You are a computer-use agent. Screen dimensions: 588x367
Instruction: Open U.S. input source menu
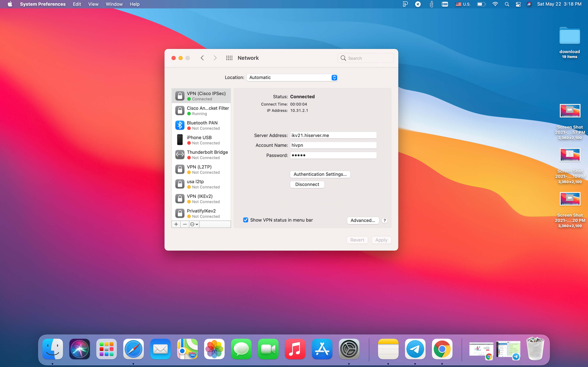pyautogui.click(x=463, y=4)
